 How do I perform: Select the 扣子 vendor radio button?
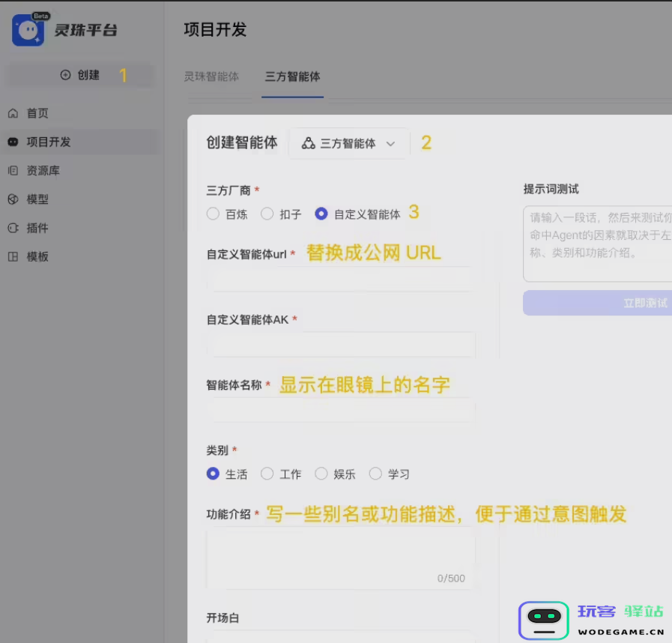pos(267,214)
